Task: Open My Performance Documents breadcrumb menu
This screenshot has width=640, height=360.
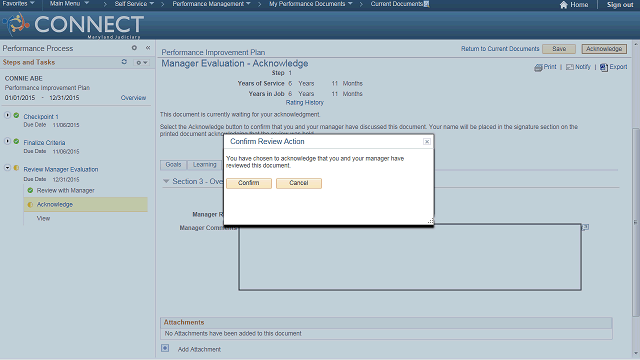Action: pos(311,4)
